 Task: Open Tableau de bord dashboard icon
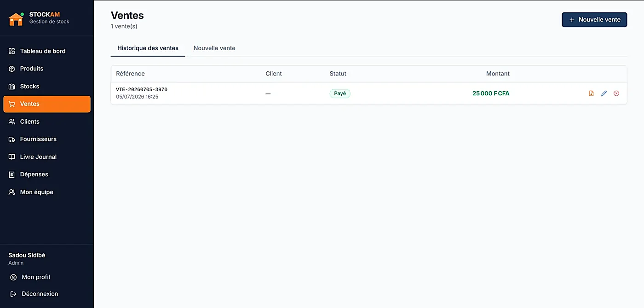(12, 51)
